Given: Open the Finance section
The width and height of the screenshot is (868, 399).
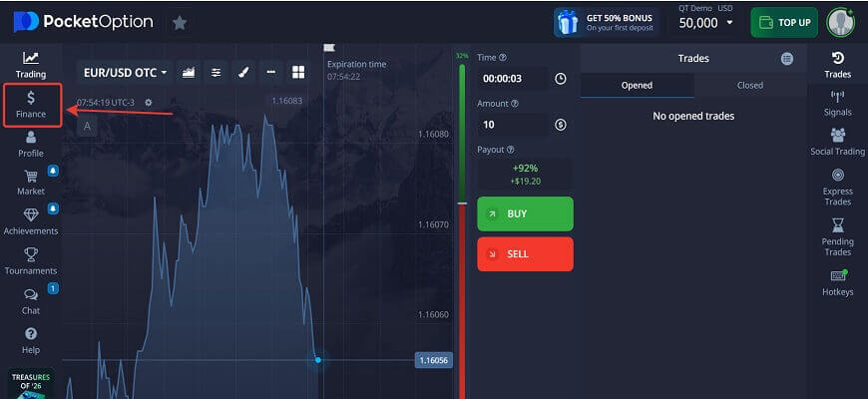Looking at the screenshot, I should click(31, 105).
